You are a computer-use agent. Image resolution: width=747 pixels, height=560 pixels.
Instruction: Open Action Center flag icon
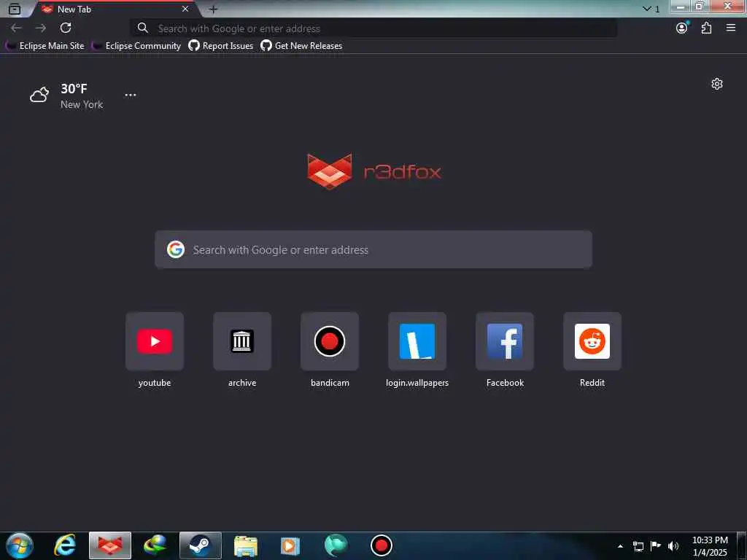656,546
